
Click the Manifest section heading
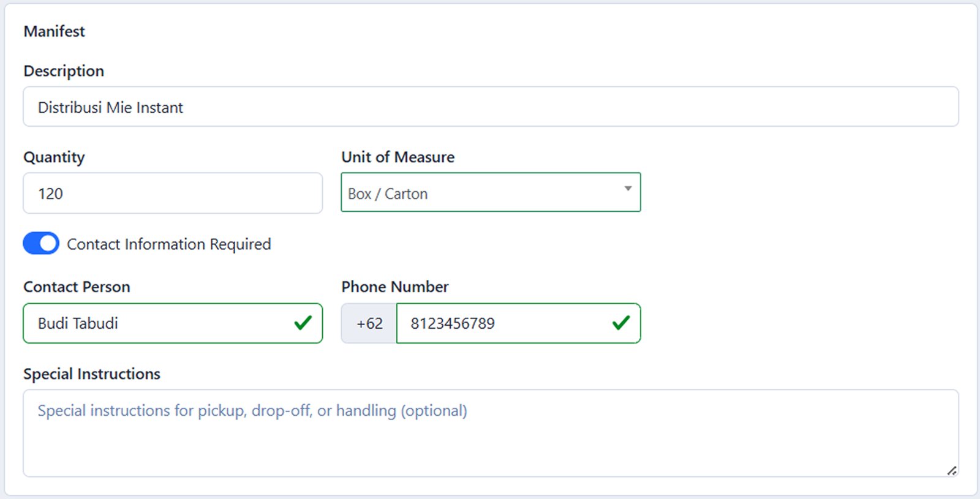(x=54, y=31)
